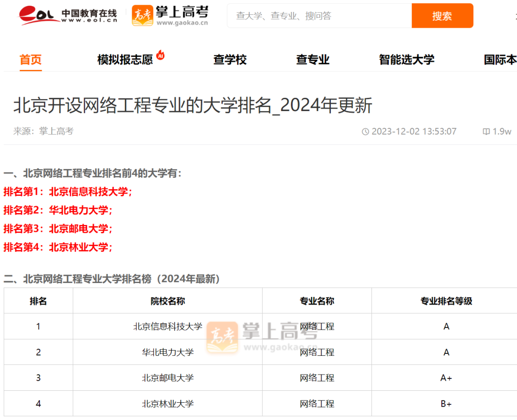Viewport: 517px width, 420px height.
Task: Select 查专业 in the navigation bar
Action: pyautogui.click(x=313, y=60)
